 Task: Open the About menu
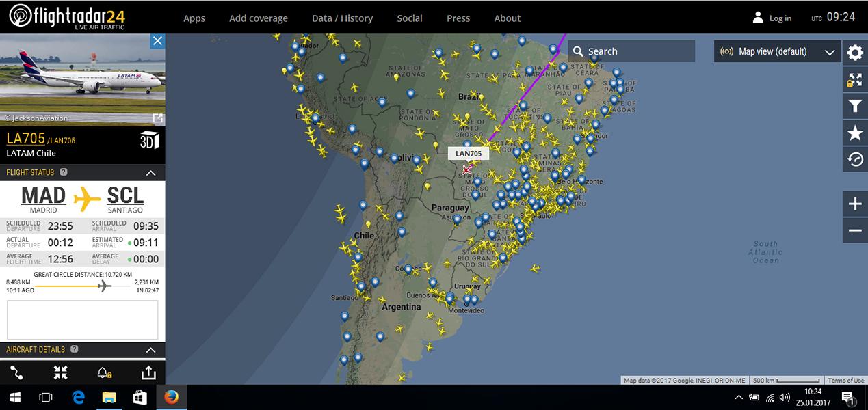tap(508, 18)
